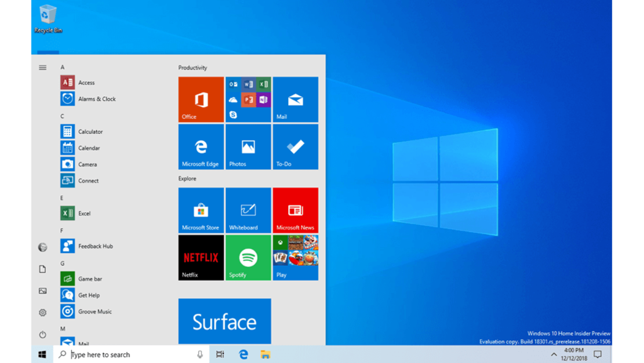Open the Microsoft News tile
The height and width of the screenshot is (363, 644).
click(x=296, y=210)
